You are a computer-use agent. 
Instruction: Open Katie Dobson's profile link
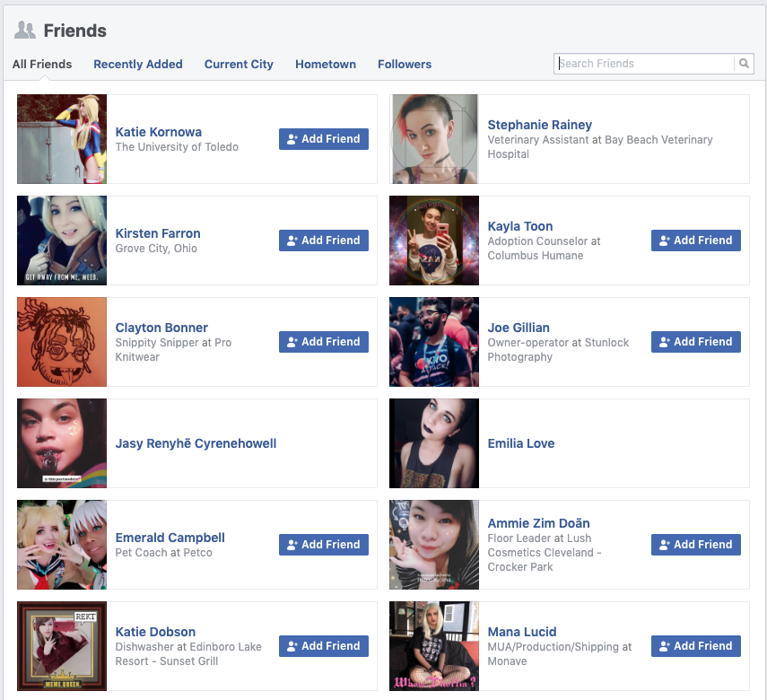(155, 632)
